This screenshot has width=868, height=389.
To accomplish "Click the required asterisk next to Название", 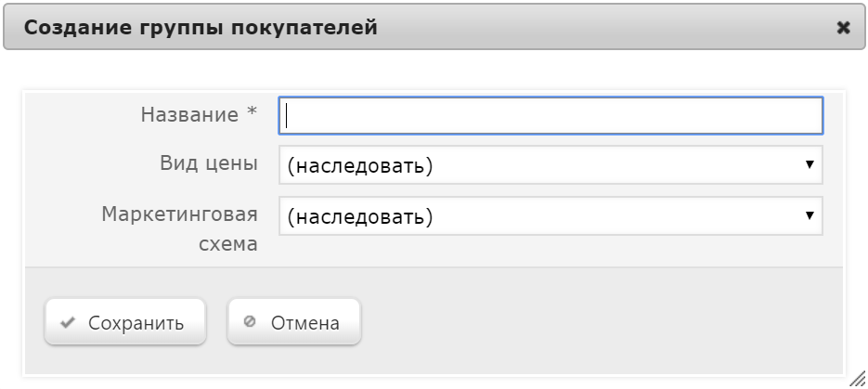I will click(x=252, y=112).
